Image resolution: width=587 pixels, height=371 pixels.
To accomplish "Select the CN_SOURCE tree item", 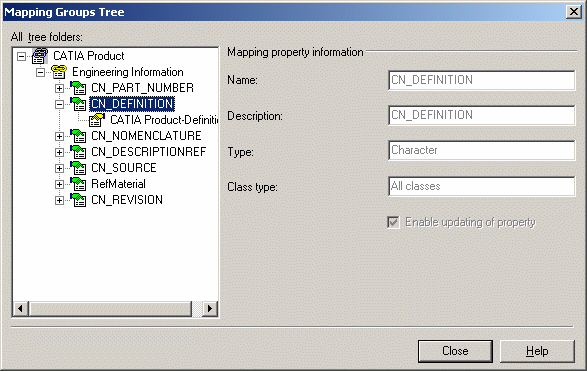I will click(124, 168).
